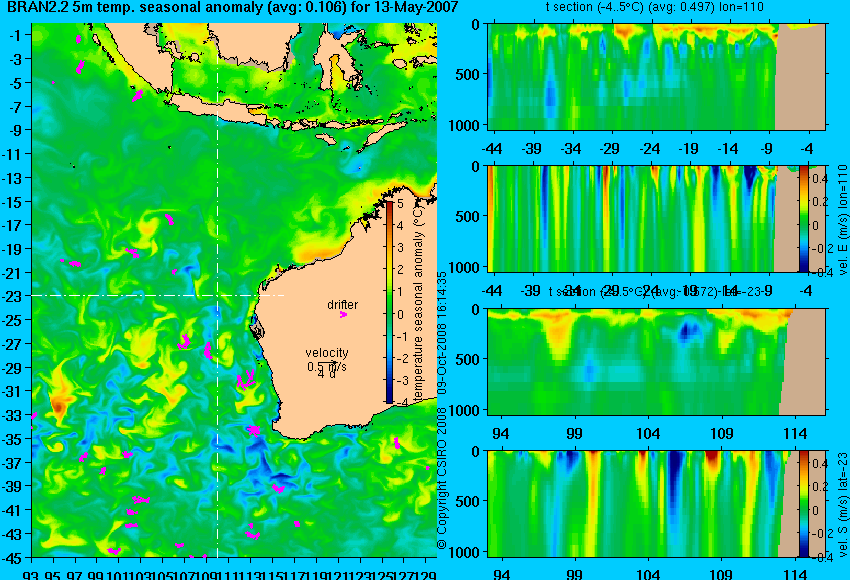The image size is (850, 580).
Task: Click the lat=-23 temperature section plot
Action: point(656,362)
